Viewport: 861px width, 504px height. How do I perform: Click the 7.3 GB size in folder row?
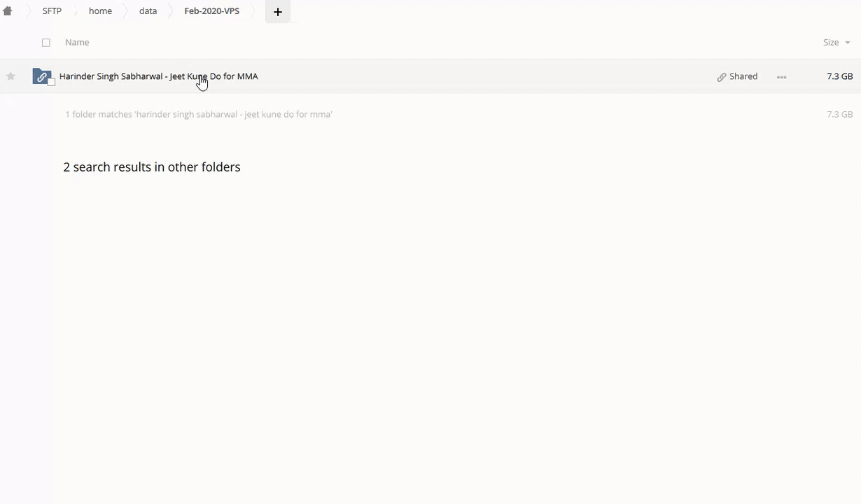[839, 76]
